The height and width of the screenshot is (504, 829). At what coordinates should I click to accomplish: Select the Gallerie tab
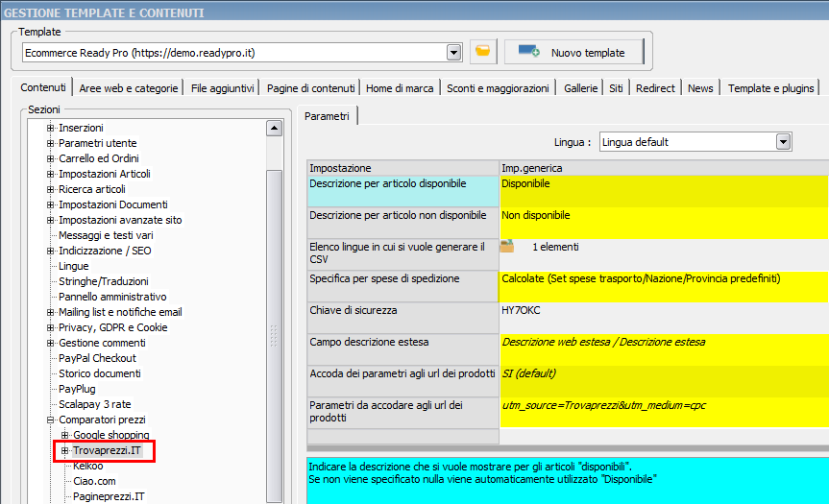[x=580, y=88]
